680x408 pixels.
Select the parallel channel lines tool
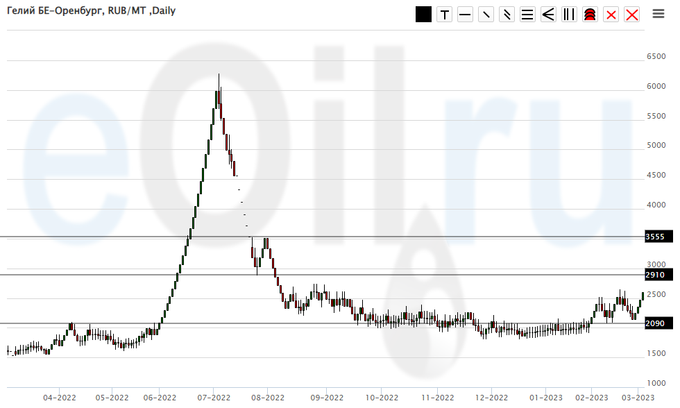point(507,14)
